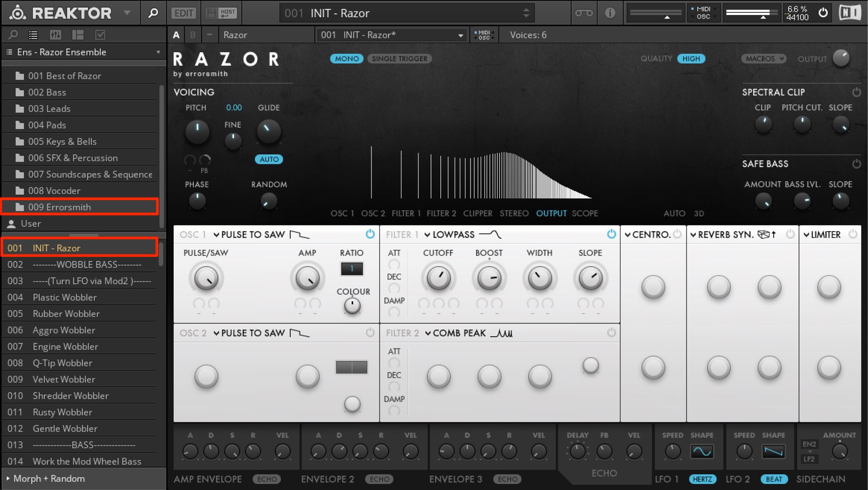Screen dimensions: 868x490
Task: Select snapshot bank A
Action: (x=176, y=35)
